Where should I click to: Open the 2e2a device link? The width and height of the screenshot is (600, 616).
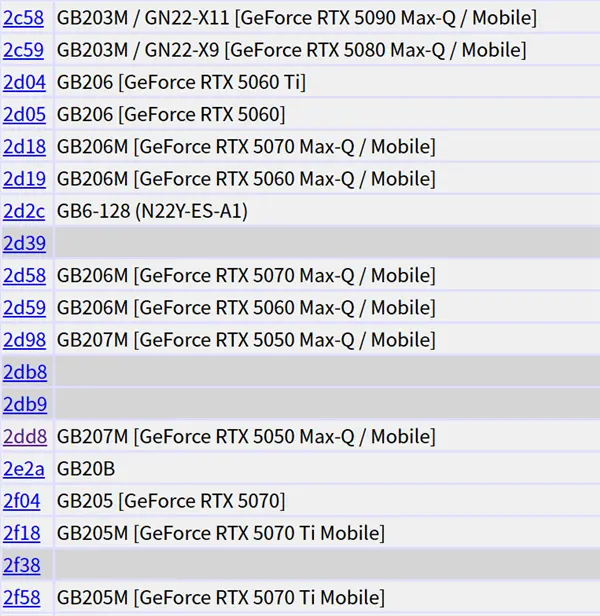(24, 469)
